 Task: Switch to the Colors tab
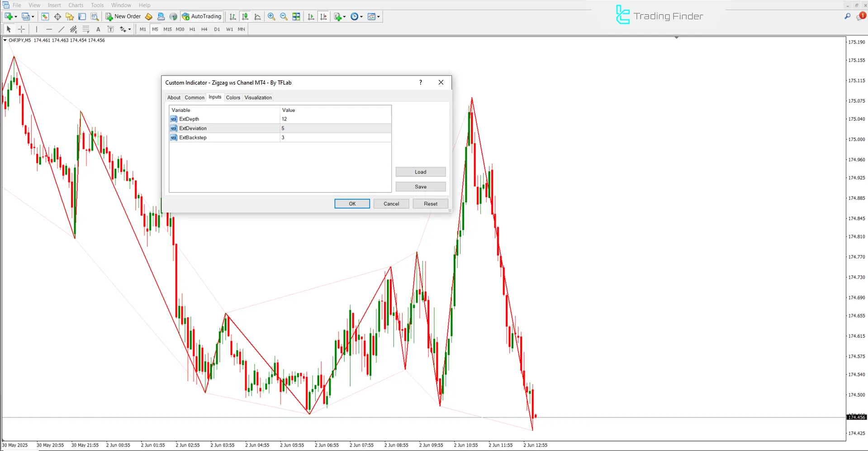233,97
